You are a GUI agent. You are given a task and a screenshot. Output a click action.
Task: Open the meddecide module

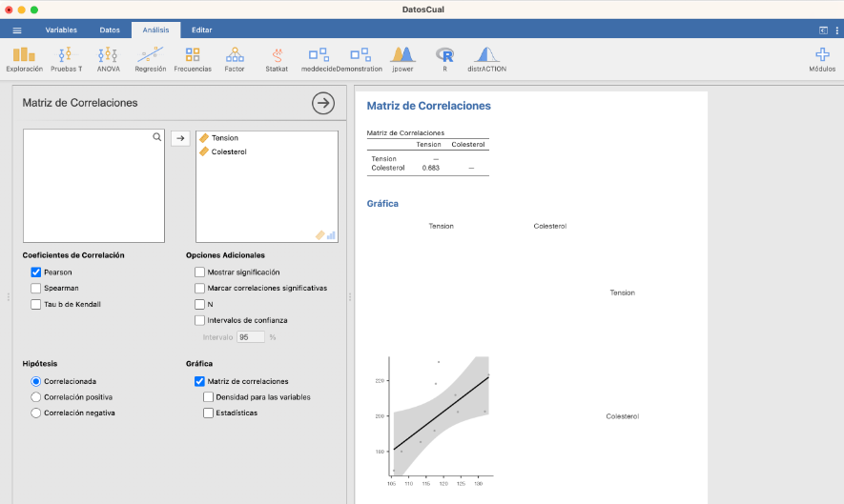click(319, 59)
